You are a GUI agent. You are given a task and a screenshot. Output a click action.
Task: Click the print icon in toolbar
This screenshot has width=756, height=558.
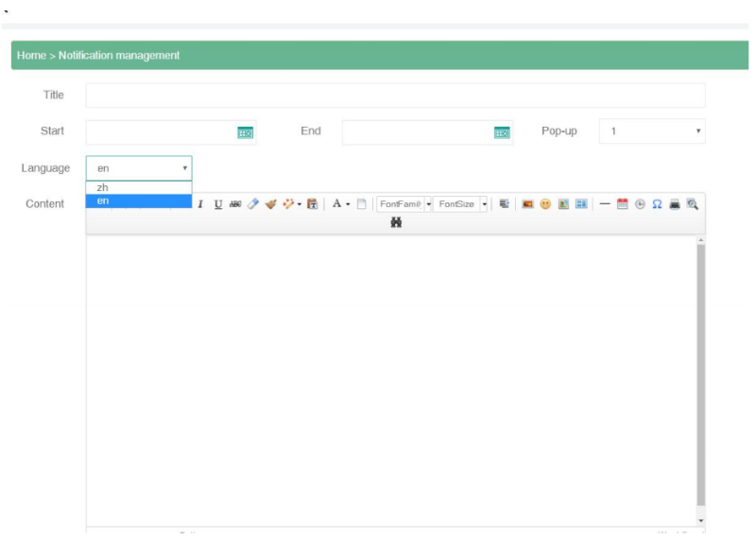[675, 204]
